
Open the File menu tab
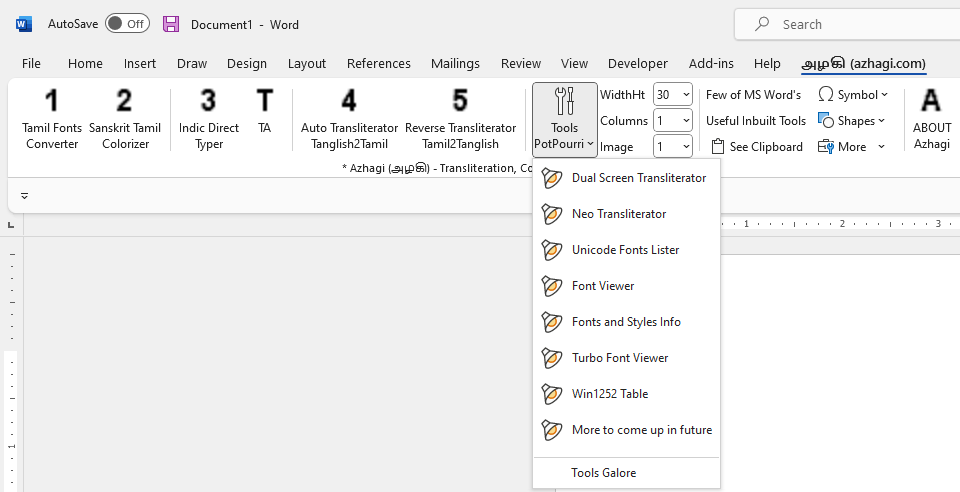pyautogui.click(x=31, y=64)
